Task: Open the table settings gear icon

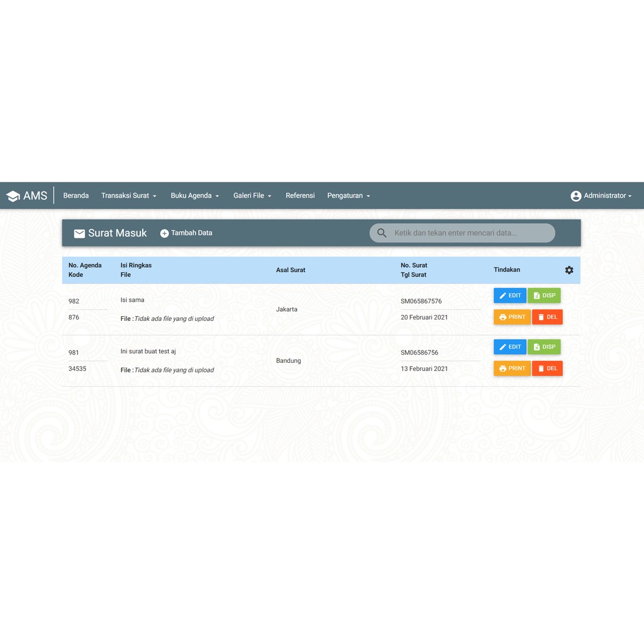Action: click(x=569, y=270)
